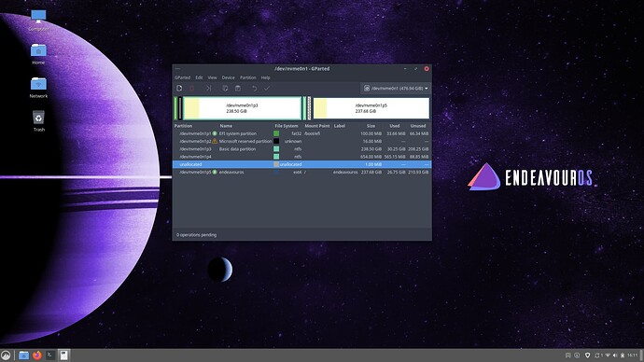This screenshot has height=362, width=644.
Task: Click the black unknown filesystem swatch
Action: [x=276, y=141]
